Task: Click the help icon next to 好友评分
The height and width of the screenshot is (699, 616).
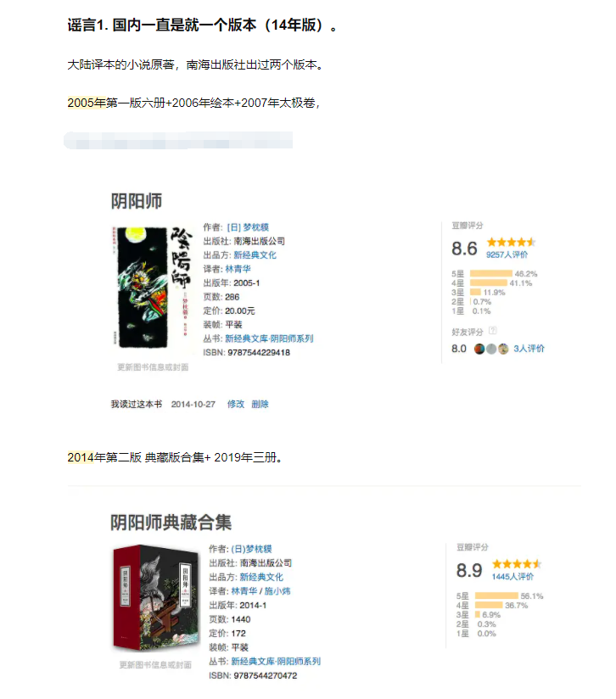Action: [492, 331]
